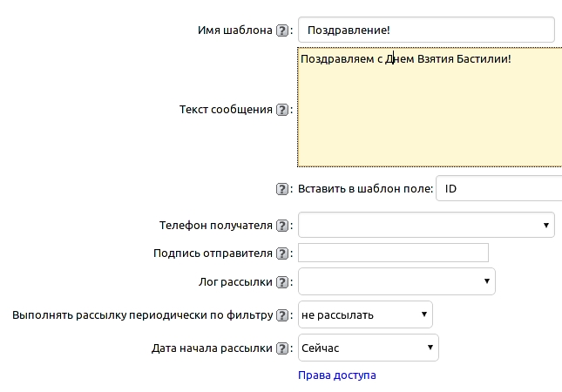Focus the Подпись отправителя input box
Viewport: 562px width, 392px height.
tap(393, 253)
